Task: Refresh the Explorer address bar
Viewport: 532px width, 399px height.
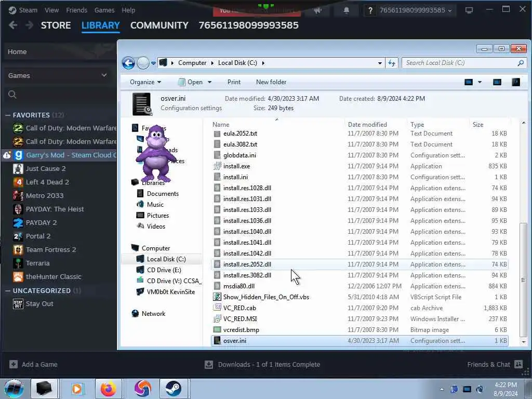Action: tap(392, 63)
